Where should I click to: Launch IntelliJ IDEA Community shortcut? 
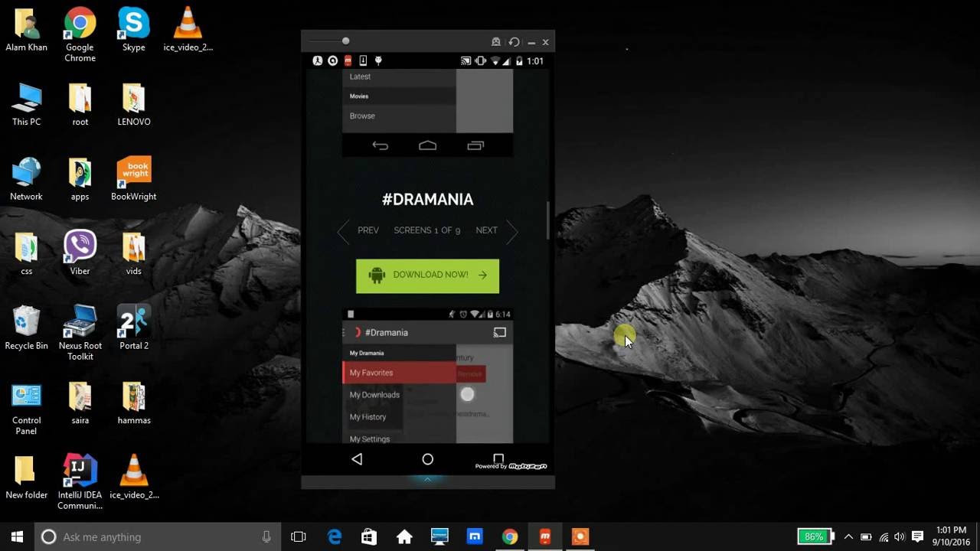(x=80, y=482)
